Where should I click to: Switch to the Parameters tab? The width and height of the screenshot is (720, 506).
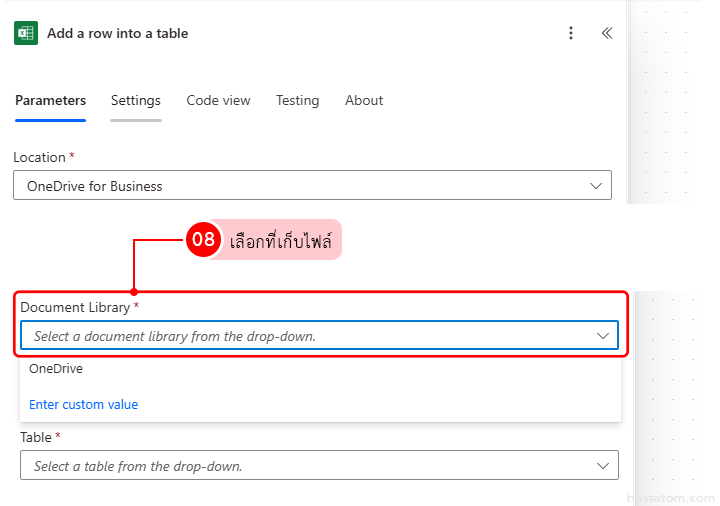click(50, 100)
